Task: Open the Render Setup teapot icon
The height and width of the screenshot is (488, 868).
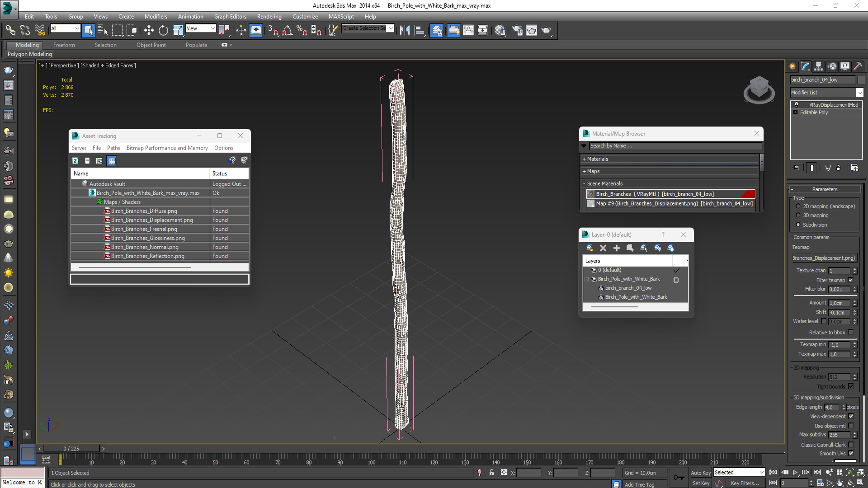Action: (x=517, y=30)
